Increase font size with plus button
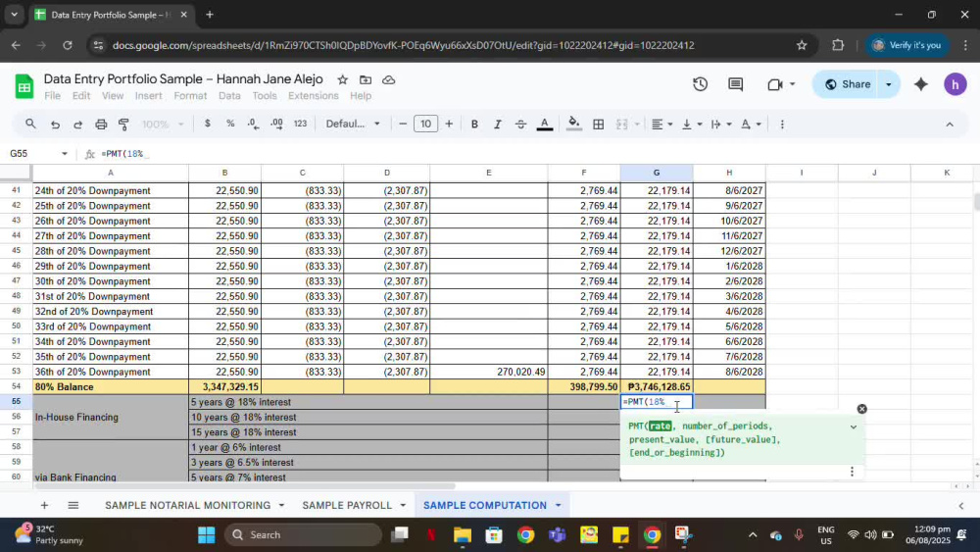980x552 pixels. 449,124
